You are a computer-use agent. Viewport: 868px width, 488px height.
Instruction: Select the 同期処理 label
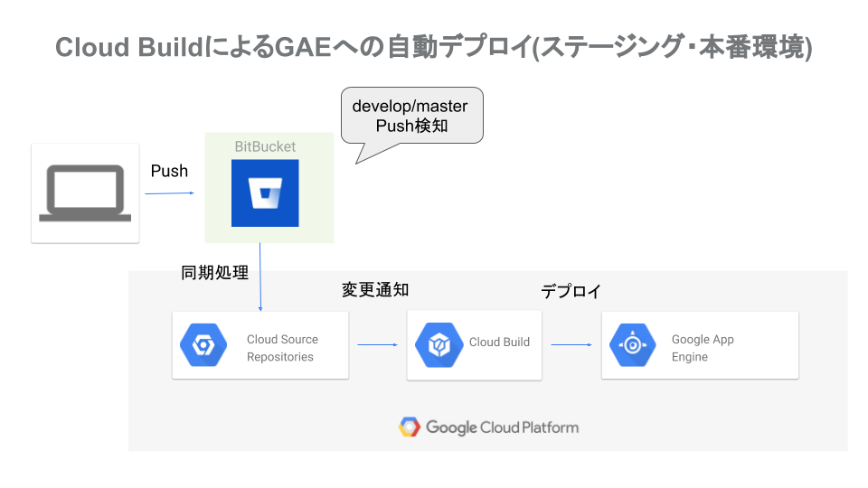[x=215, y=273]
